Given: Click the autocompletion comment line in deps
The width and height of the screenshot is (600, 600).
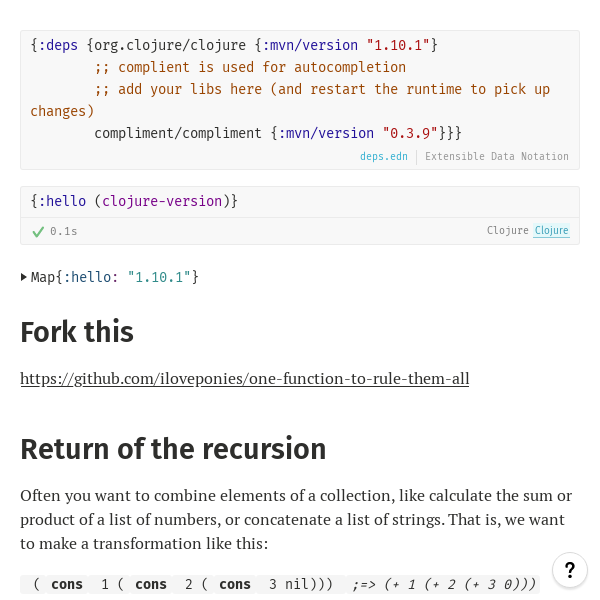Looking at the screenshot, I should (250, 67).
